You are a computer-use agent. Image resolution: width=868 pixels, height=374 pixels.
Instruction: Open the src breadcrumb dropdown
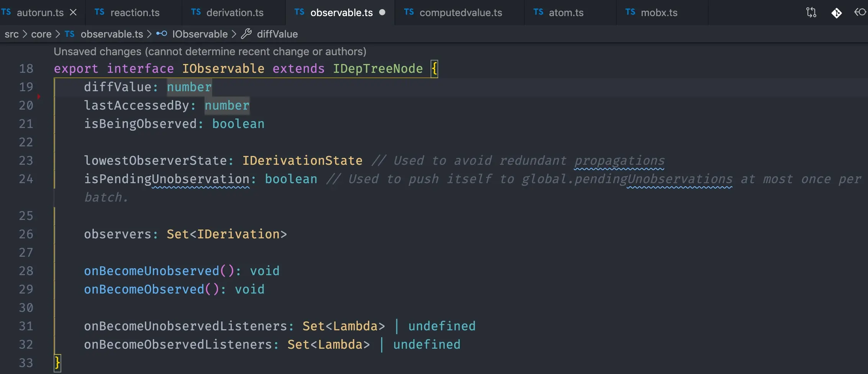[12, 34]
